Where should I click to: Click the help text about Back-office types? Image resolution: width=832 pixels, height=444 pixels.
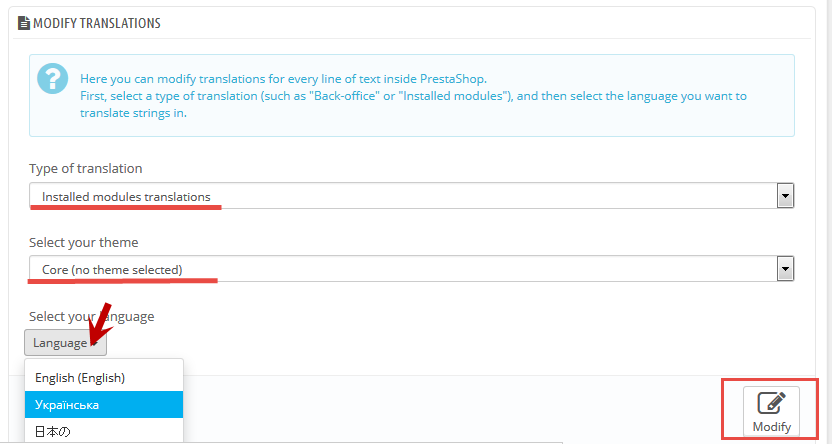coord(413,105)
